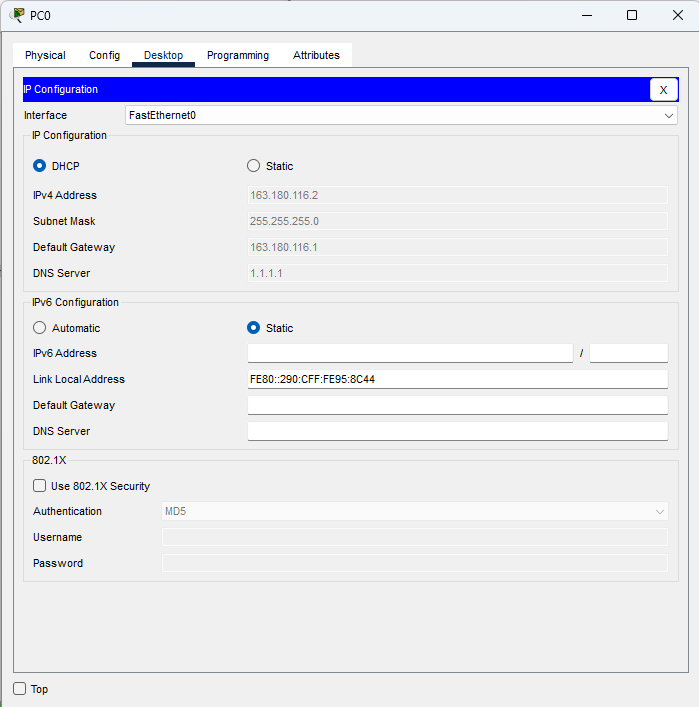Image resolution: width=699 pixels, height=707 pixels.
Task: Focus the IPv6 Address input field
Action: (410, 353)
